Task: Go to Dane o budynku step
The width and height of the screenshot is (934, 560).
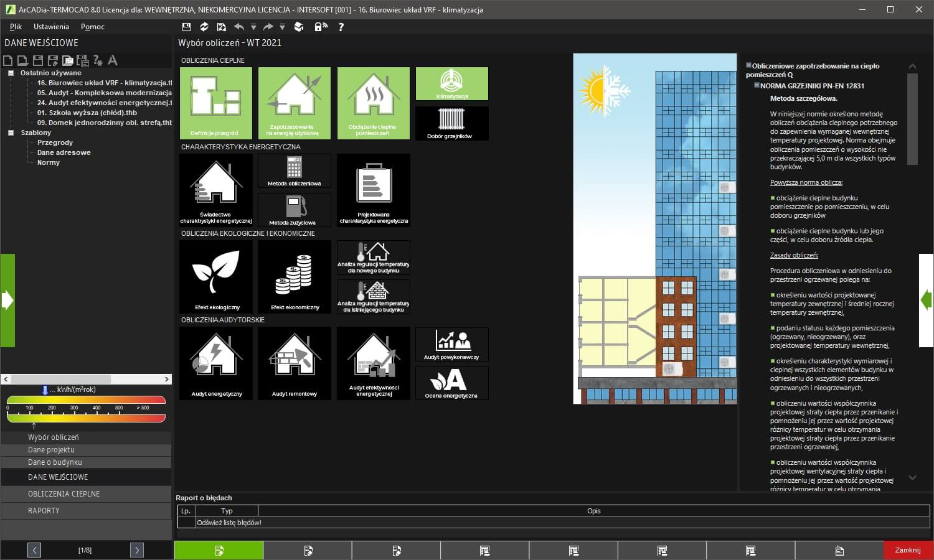Action: coord(86,462)
